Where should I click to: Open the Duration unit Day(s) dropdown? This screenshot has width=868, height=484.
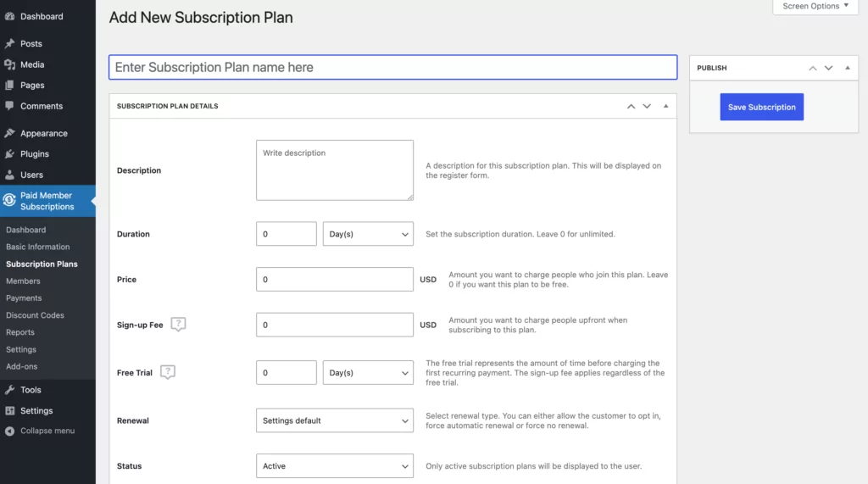[x=368, y=234]
